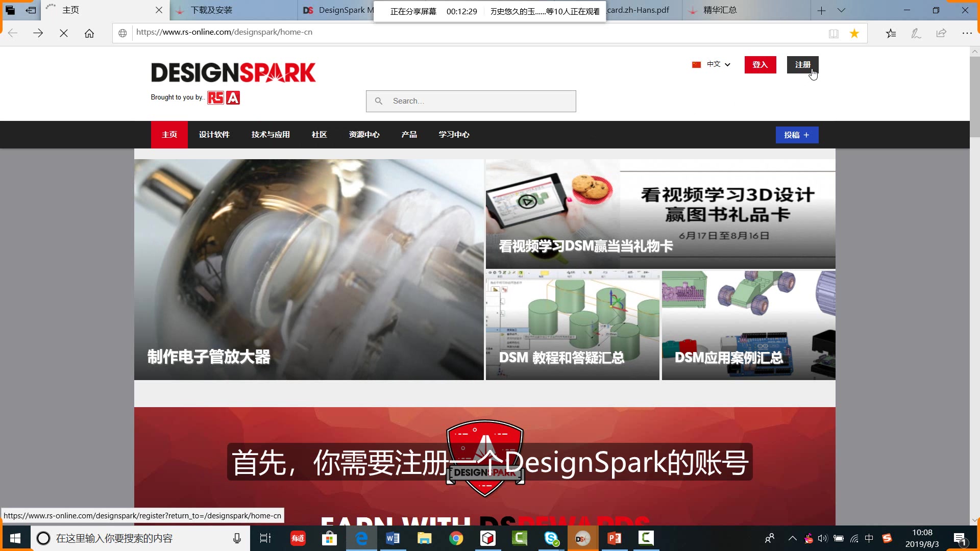Click the 投稿 + button
Viewport: 980px width, 551px height.
797,135
